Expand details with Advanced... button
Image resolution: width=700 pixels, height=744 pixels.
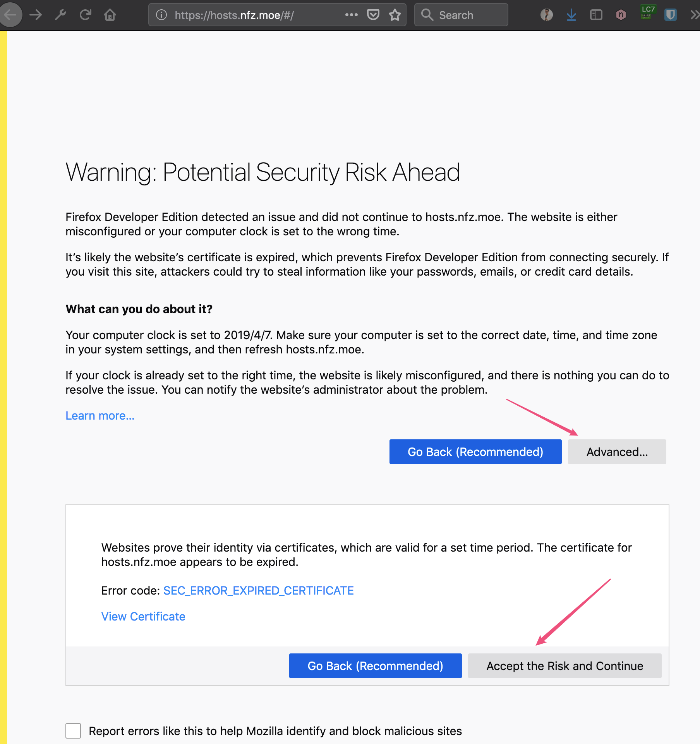[617, 452]
